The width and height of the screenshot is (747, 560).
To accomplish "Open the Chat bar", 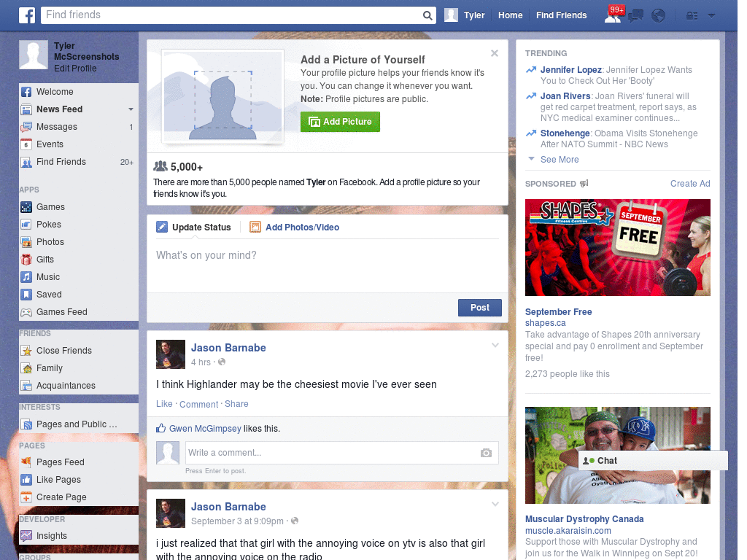I will tap(653, 461).
